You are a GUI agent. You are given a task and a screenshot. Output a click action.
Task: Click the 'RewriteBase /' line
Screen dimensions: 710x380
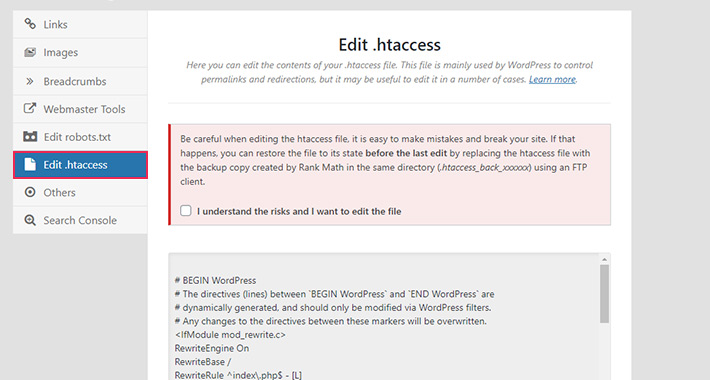coord(203,362)
